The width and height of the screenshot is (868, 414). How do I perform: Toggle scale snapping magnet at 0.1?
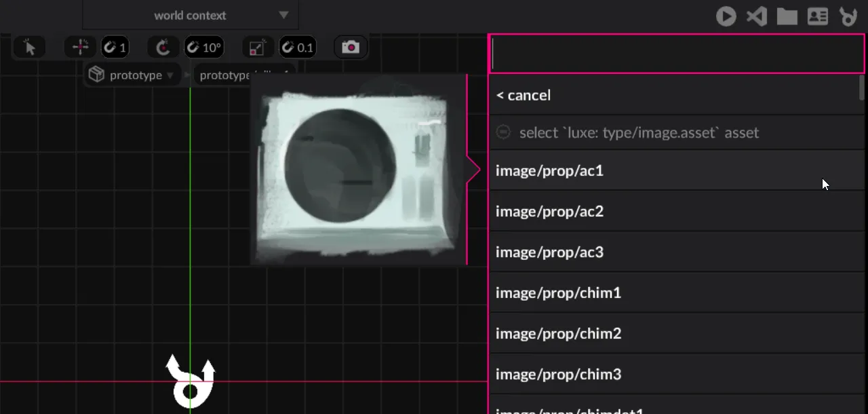298,48
